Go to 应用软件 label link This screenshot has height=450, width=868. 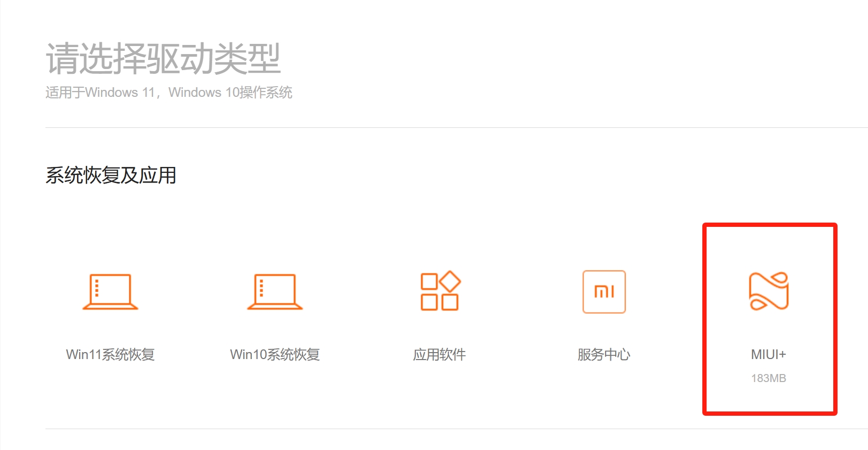tap(439, 354)
